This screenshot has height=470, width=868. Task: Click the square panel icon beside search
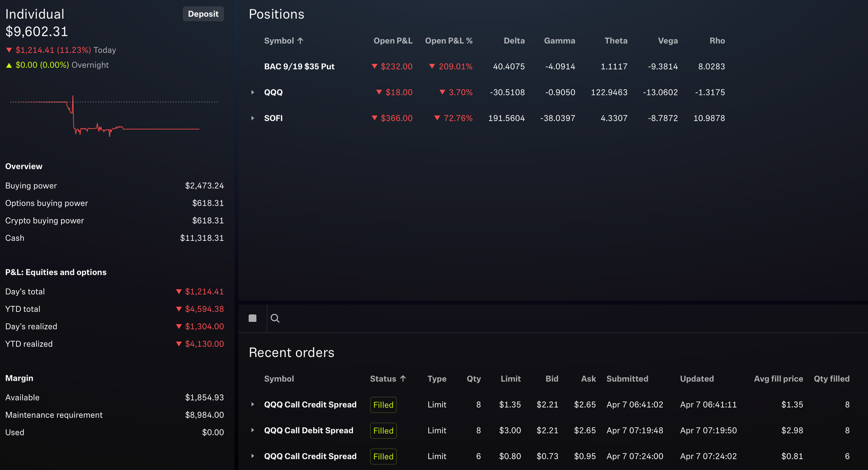pos(253,319)
